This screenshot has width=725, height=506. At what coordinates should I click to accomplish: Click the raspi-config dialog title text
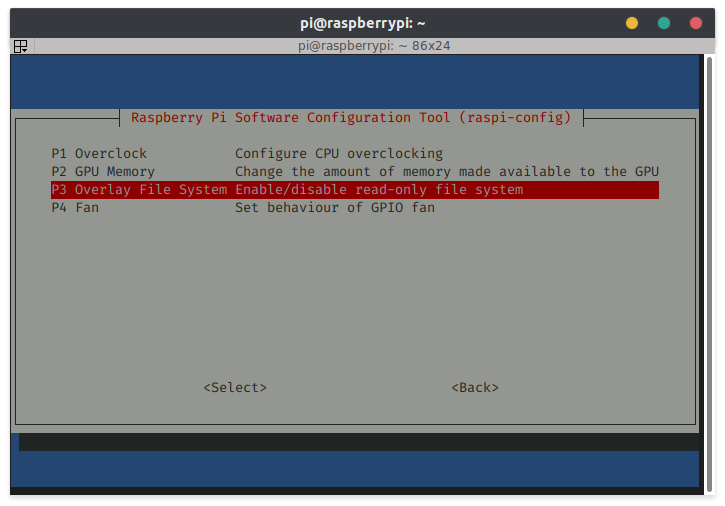click(351, 117)
